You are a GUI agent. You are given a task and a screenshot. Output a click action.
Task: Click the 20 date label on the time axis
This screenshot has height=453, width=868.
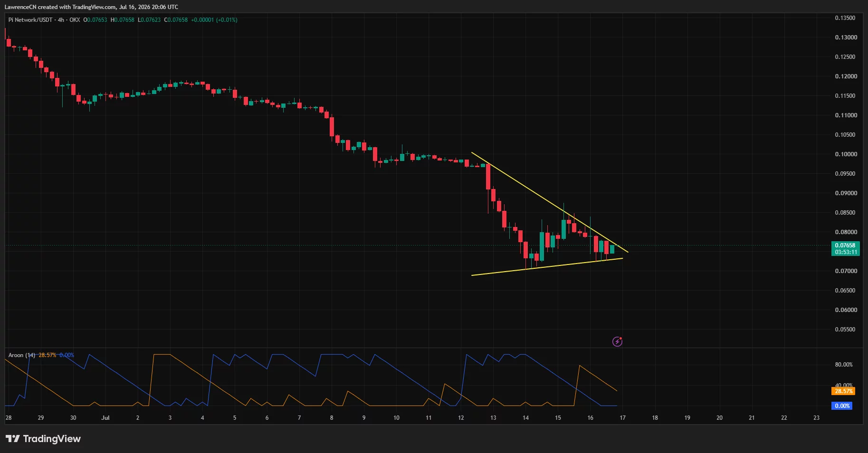click(x=719, y=418)
